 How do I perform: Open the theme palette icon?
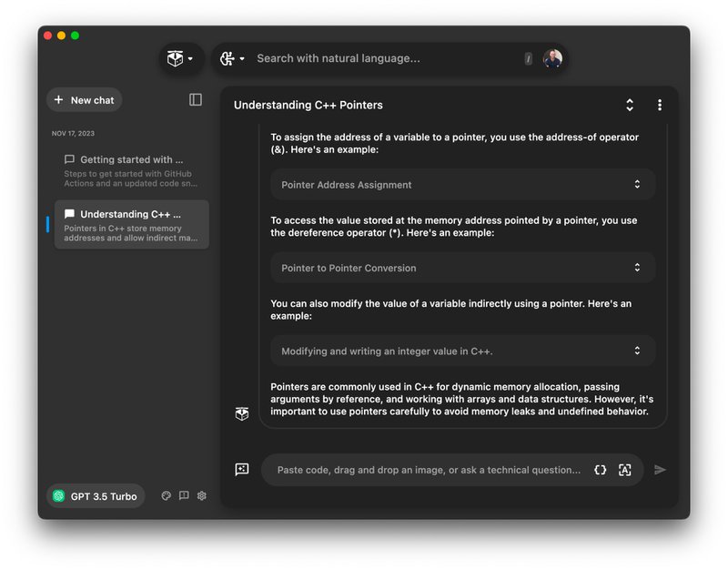click(166, 495)
